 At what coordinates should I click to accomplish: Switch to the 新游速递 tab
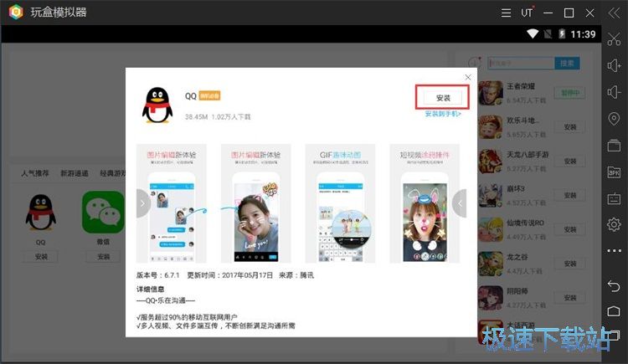pos(74,173)
